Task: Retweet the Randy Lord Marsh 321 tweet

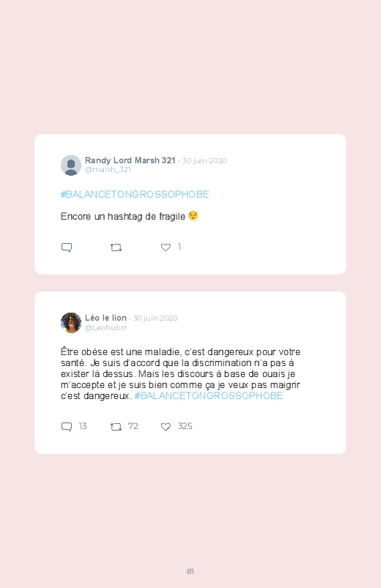Action: coord(116,248)
